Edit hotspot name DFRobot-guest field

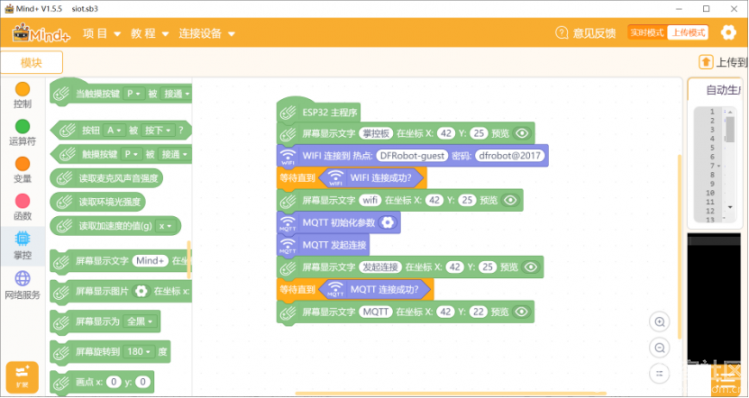point(412,156)
